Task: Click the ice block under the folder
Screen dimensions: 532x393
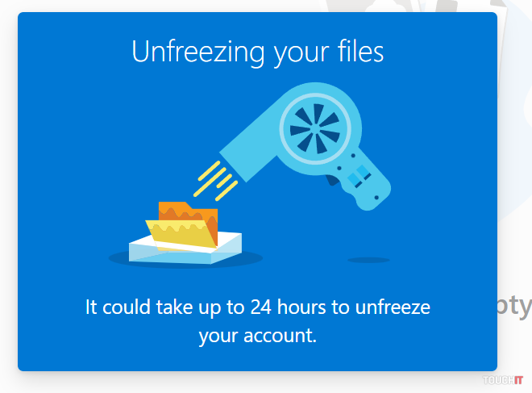Action: pyautogui.click(x=184, y=250)
